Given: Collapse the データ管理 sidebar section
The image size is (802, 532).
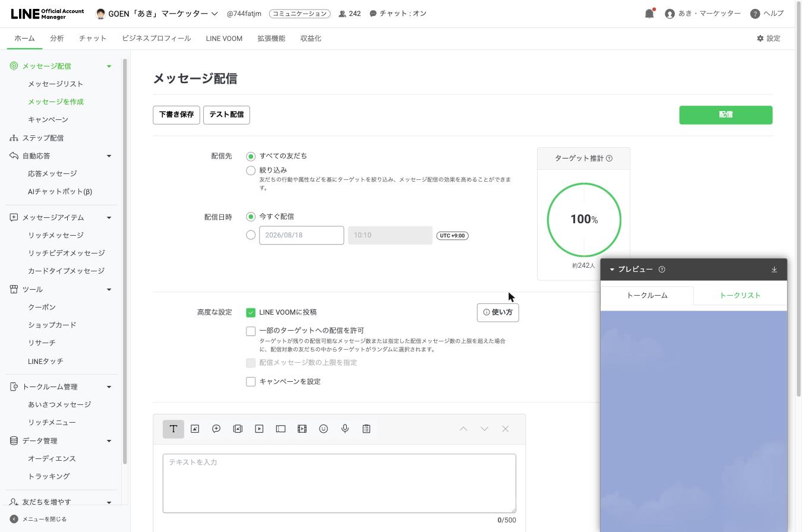Looking at the screenshot, I should (x=109, y=441).
